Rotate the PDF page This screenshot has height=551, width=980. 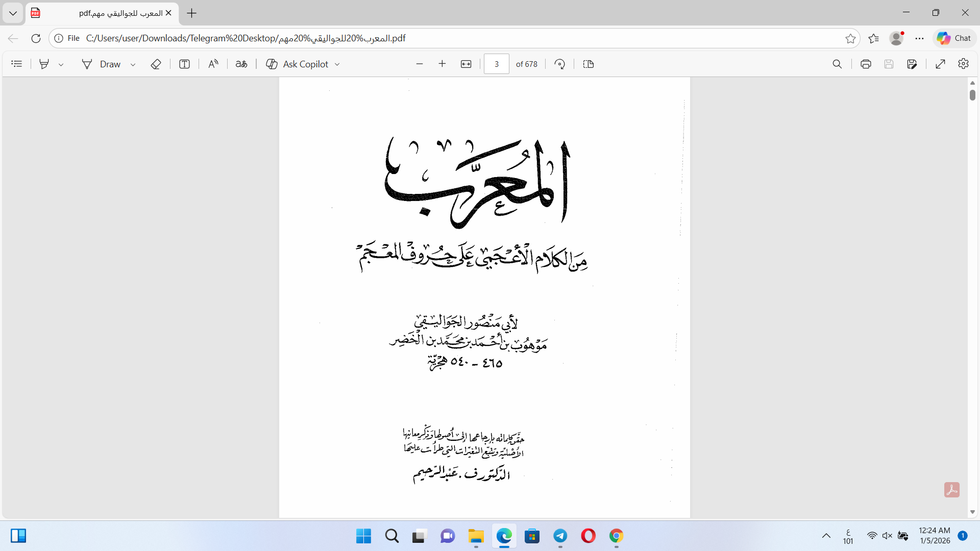tap(560, 64)
